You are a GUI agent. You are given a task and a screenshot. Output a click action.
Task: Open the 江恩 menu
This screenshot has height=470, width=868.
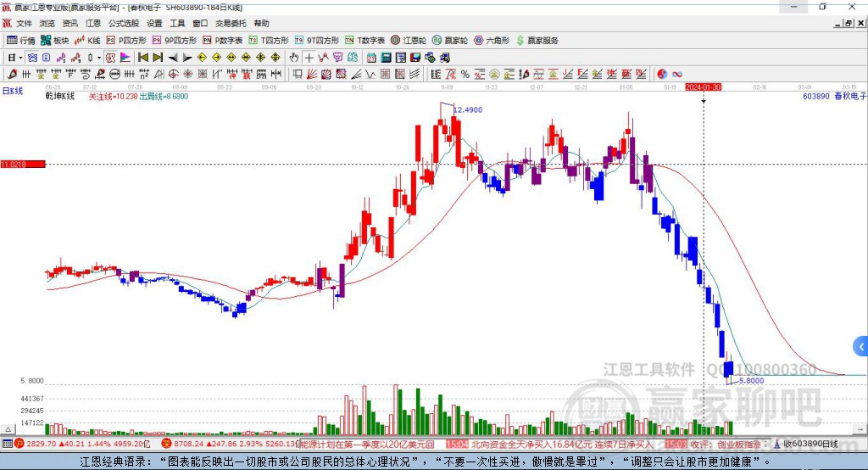[x=93, y=23]
